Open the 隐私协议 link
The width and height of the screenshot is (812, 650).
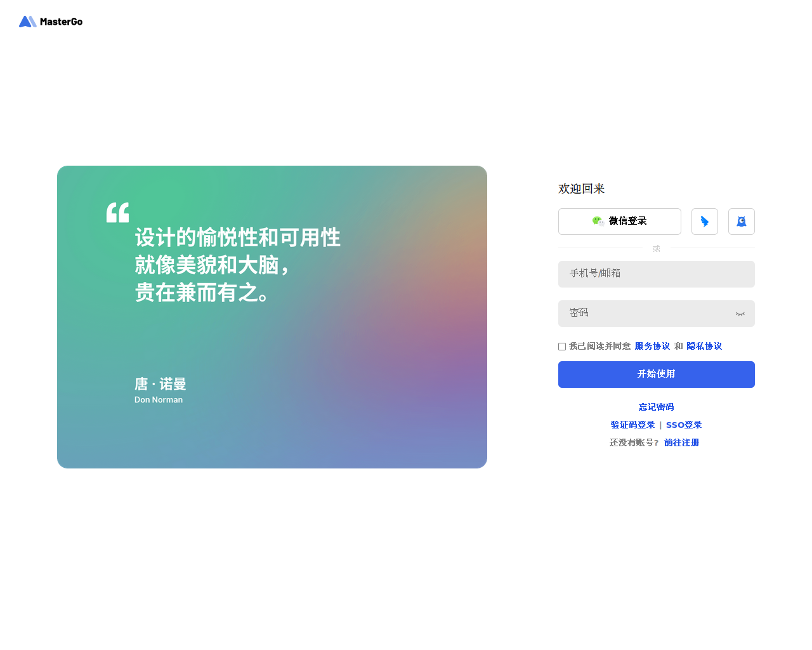(704, 346)
